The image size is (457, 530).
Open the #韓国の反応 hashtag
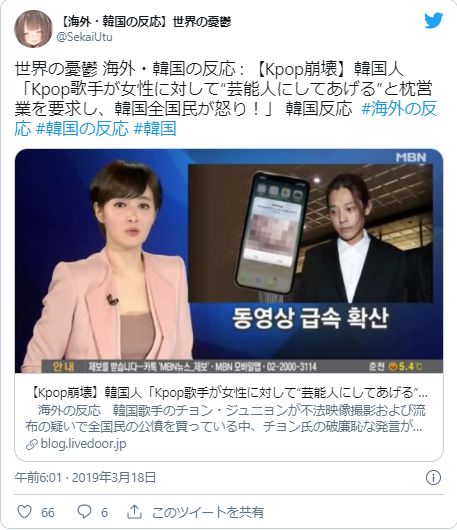coord(82,129)
